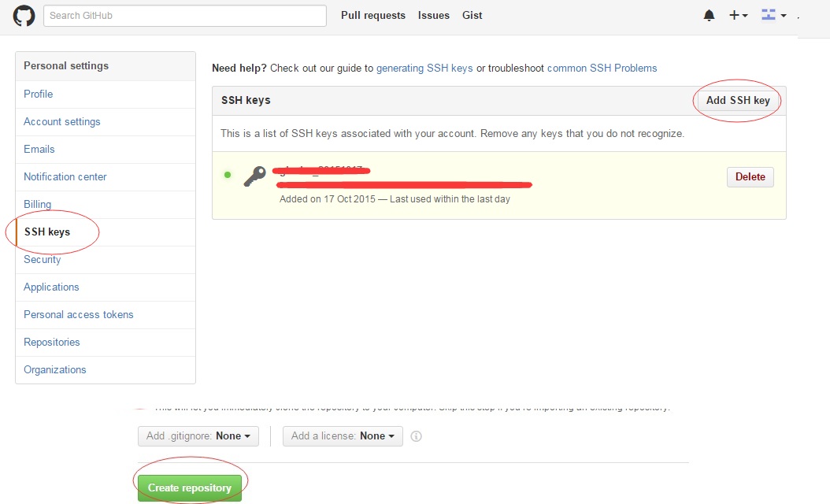Delete the listed SSH key
The image size is (830, 504).
click(750, 177)
